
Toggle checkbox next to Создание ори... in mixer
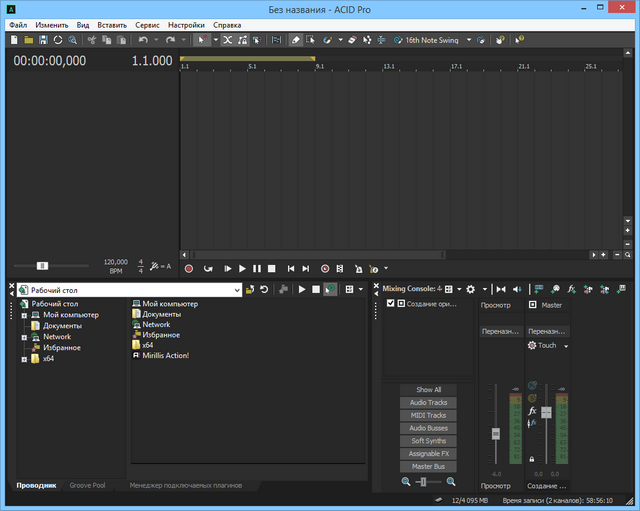tap(390, 303)
